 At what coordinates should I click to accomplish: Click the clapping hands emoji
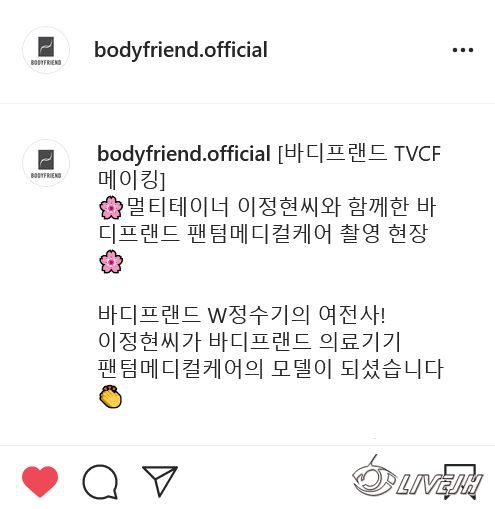[111, 396]
